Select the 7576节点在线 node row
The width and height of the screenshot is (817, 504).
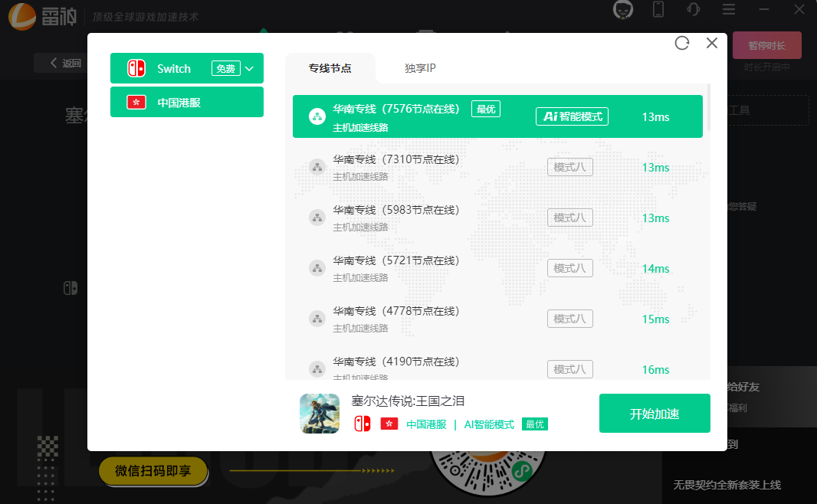497,116
